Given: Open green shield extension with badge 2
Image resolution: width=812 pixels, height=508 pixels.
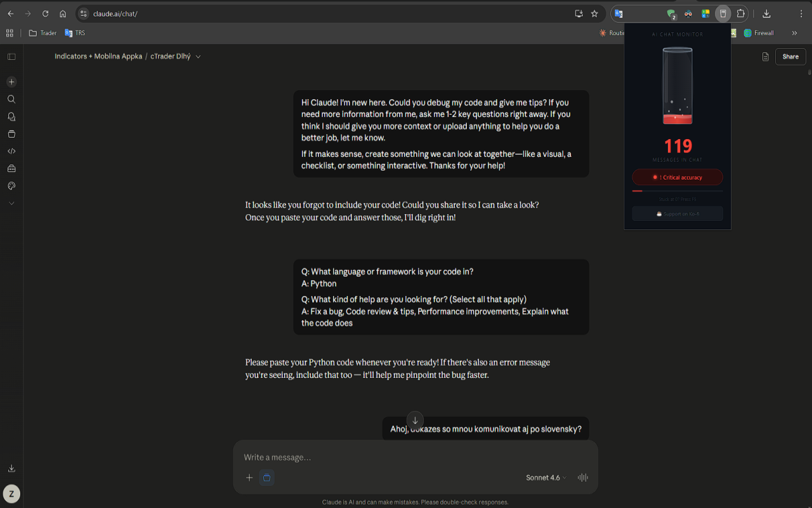Looking at the screenshot, I should [671, 14].
